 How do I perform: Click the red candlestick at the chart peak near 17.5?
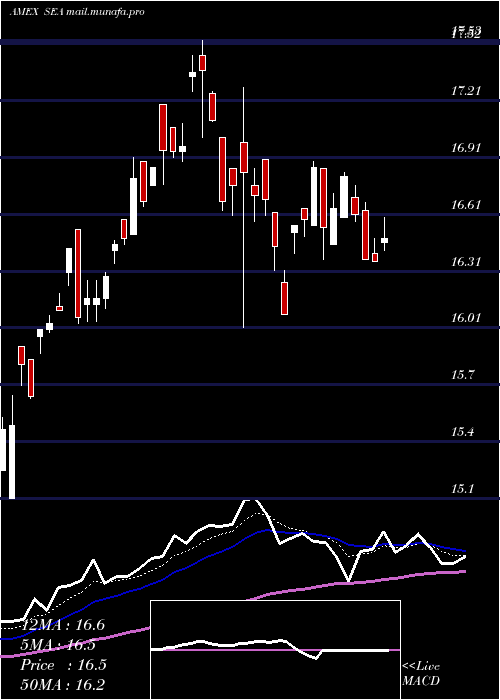coord(203,62)
